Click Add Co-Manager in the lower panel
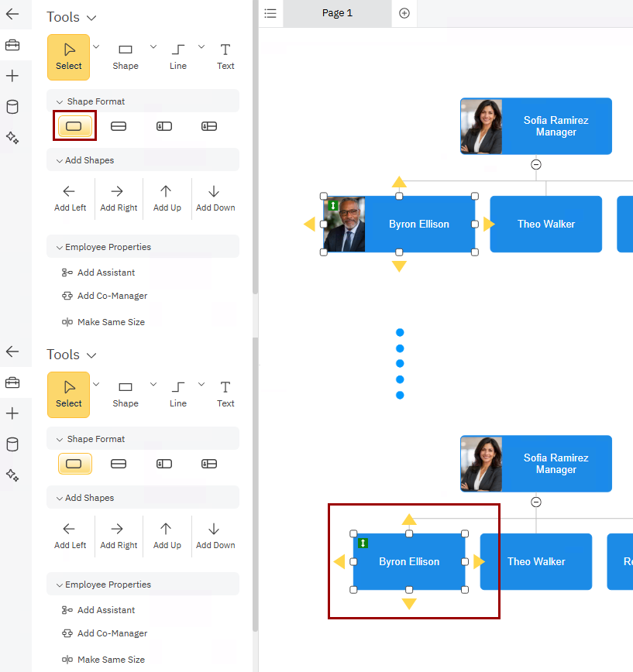 pyautogui.click(x=112, y=633)
